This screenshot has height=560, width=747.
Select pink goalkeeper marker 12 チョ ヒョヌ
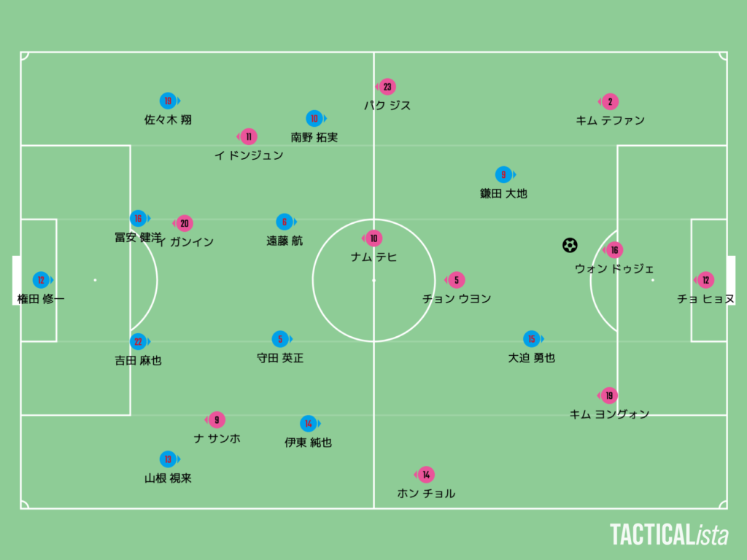705,280
